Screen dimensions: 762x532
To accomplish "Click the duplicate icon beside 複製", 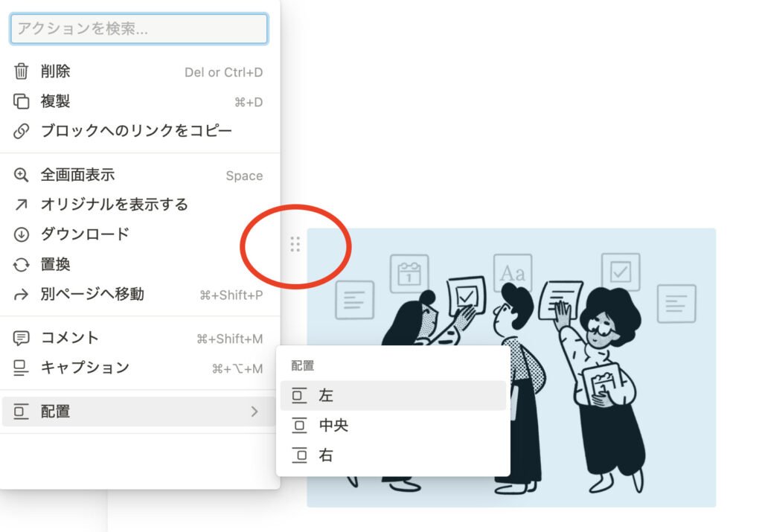I will [x=21, y=101].
